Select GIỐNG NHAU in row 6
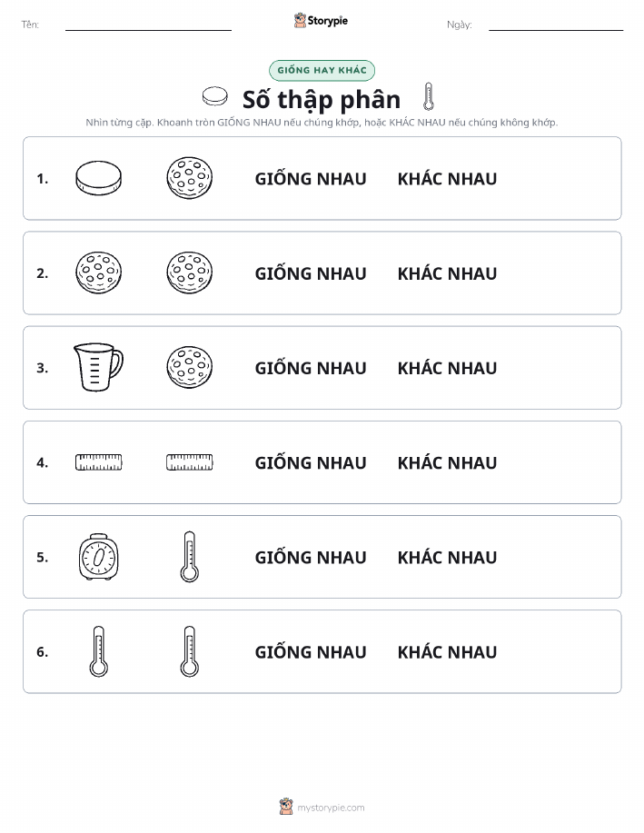The height and width of the screenshot is (833, 644). tap(311, 652)
